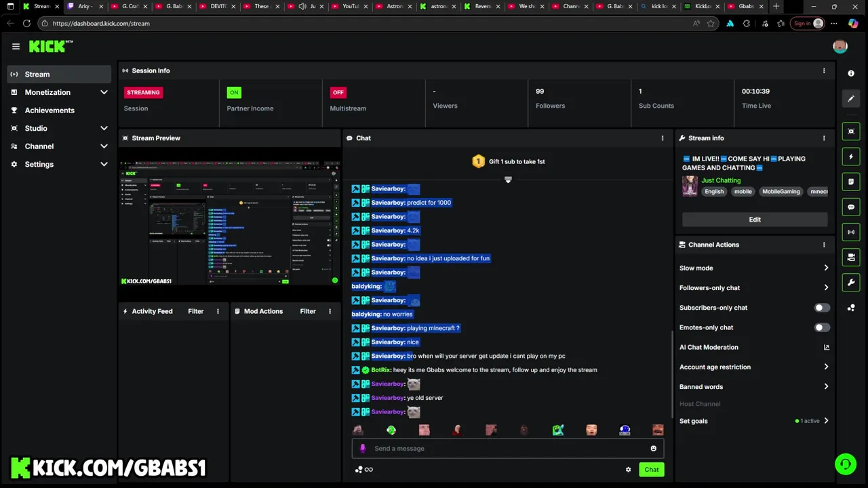Click the three-dots icon at sidebar bottom
Screen dimensions: 868x488
tap(851, 308)
